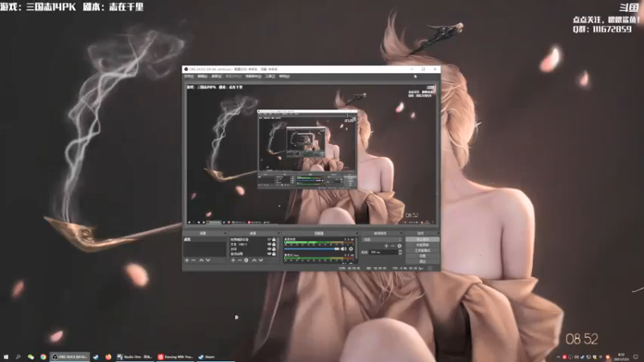Open Firefox from the taskbar

tap(109, 357)
